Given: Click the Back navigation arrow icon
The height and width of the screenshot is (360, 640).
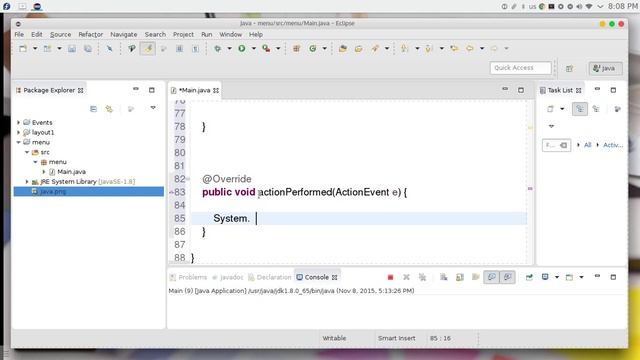Looking at the screenshot, I should [470, 49].
